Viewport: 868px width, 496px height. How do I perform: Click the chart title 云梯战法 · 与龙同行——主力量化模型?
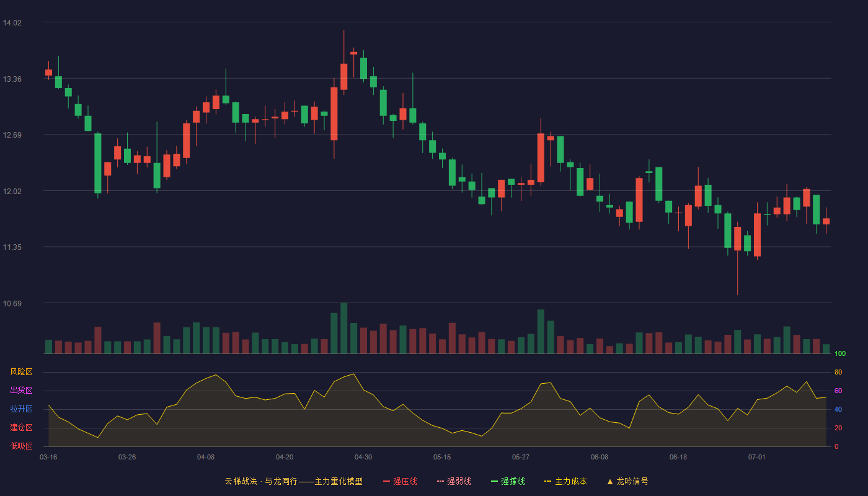point(293,481)
